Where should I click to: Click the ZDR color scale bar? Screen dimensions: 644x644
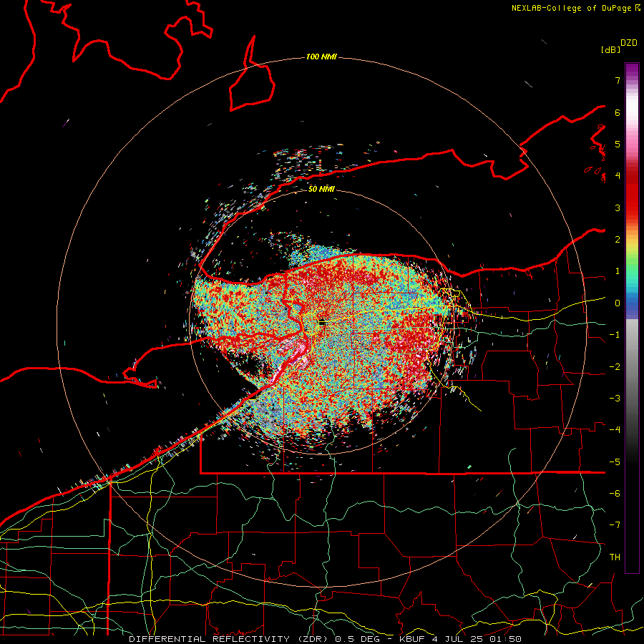pyautogui.click(x=632, y=318)
